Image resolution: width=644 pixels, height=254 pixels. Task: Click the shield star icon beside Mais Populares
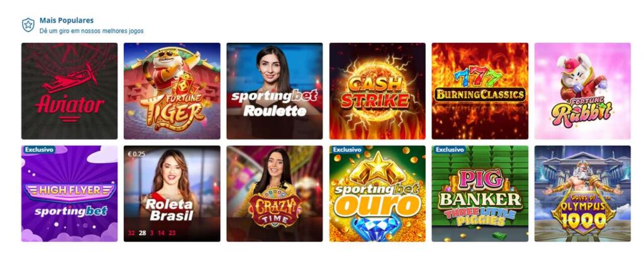pyautogui.click(x=28, y=25)
